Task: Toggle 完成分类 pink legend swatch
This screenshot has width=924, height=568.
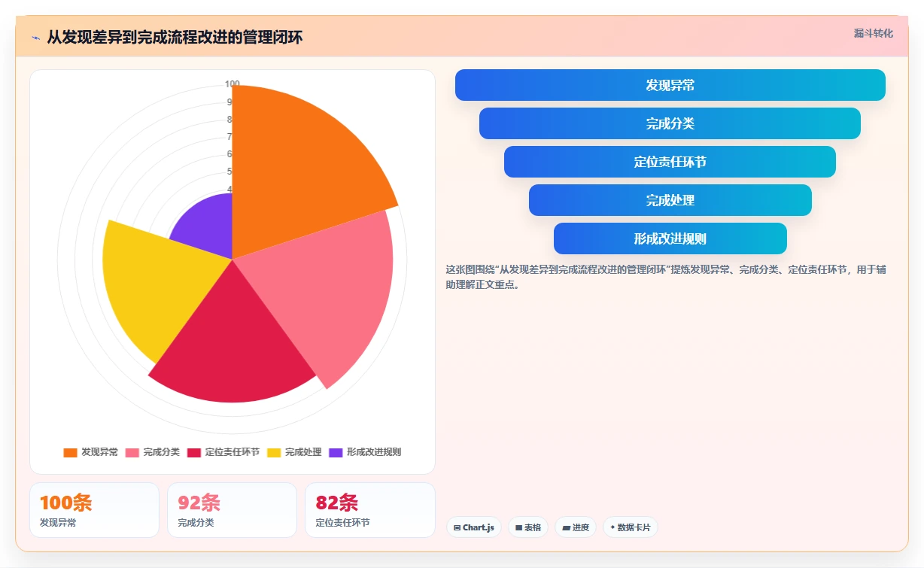Action: click(x=132, y=452)
